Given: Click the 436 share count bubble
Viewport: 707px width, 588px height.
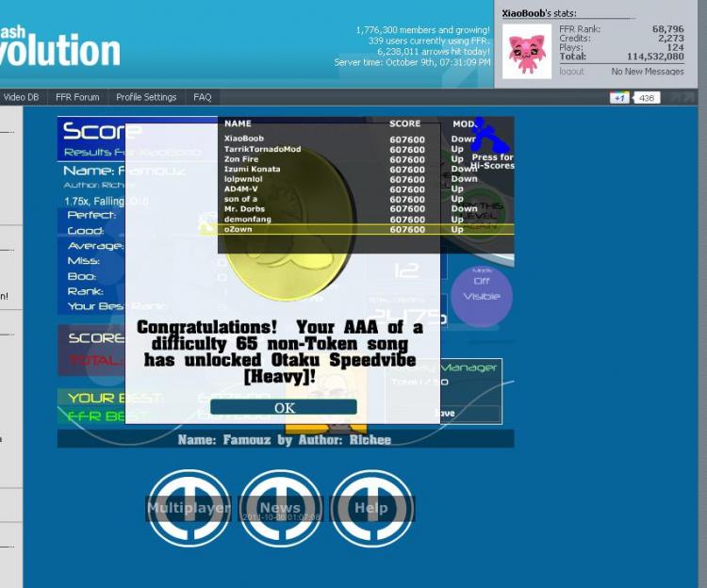Looking at the screenshot, I should pos(646,98).
